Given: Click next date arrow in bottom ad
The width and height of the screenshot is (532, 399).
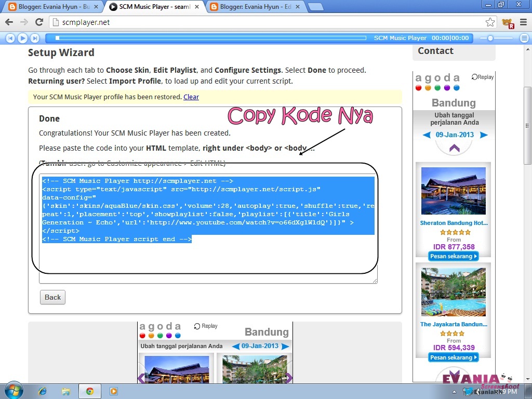Looking at the screenshot, I should coord(285,347).
